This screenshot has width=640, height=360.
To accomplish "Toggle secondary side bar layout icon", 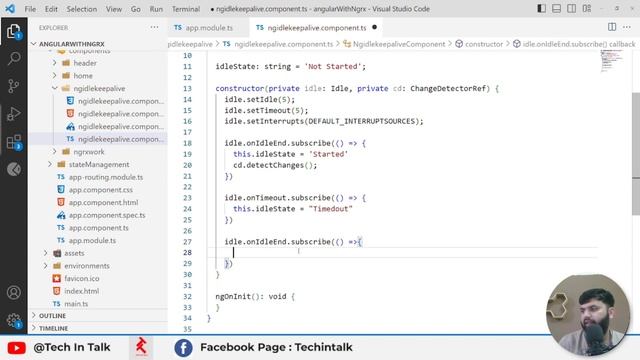I will pyautogui.click(x=571, y=9).
